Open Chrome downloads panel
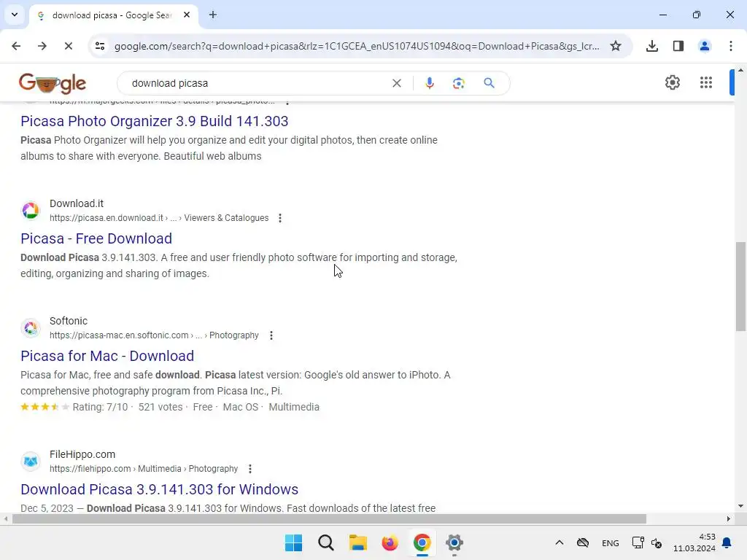The image size is (747, 560). [x=651, y=46]
